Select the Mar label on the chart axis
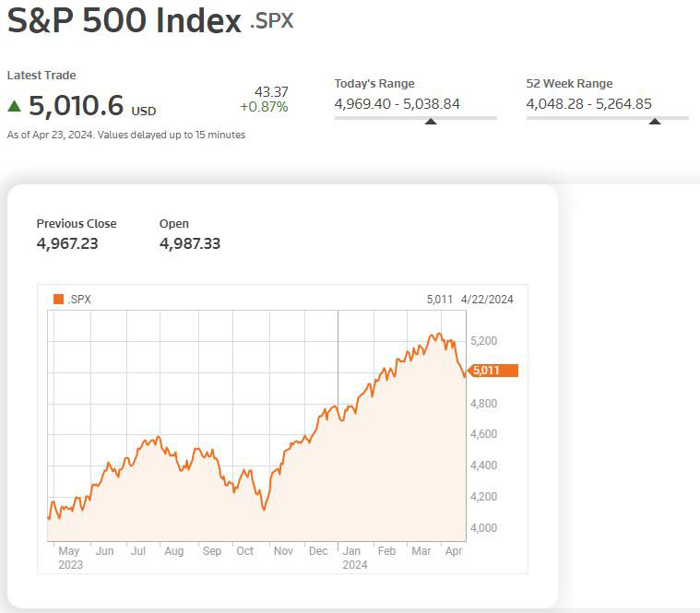 pos(421,551)
